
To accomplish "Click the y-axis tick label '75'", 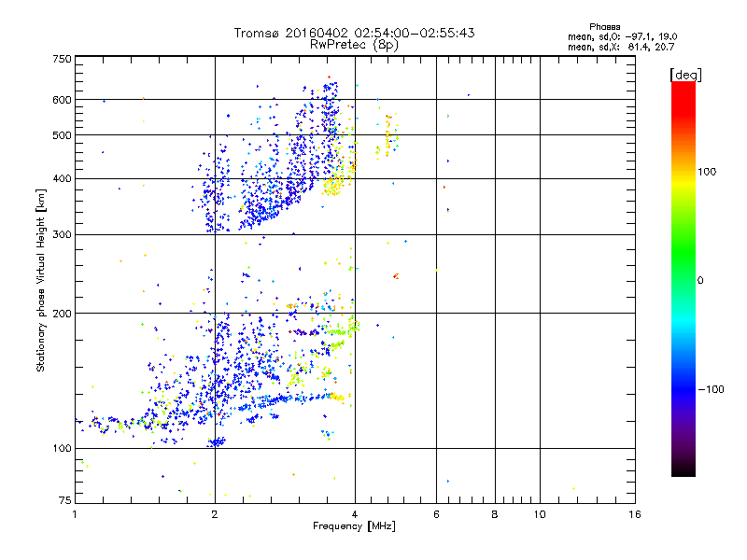I will (x=65, y=500).
